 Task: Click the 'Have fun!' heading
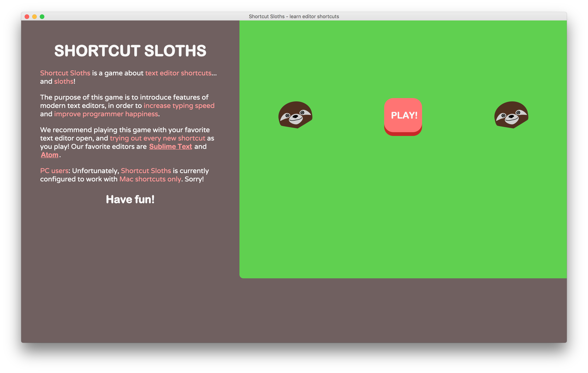click(x=130, y=199)
